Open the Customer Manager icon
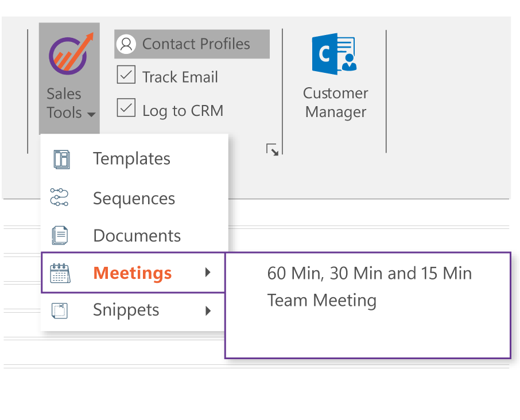The height and width of the screenshot is (420, 520). click(333, 55)
